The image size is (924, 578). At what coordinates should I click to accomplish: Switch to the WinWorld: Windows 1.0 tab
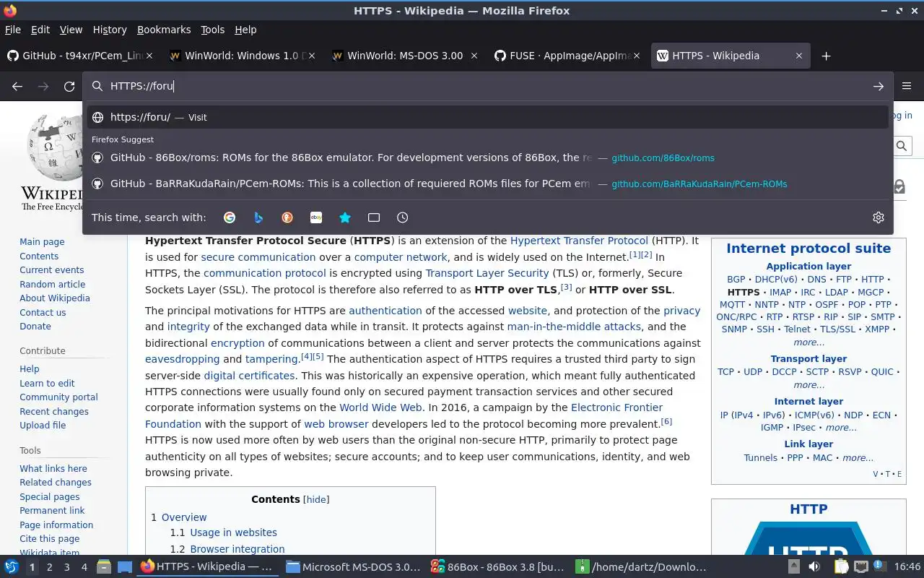coord(242,56)
